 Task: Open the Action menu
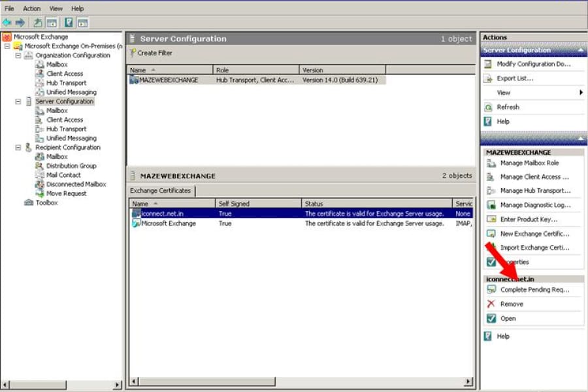click(x=31, y=8)
